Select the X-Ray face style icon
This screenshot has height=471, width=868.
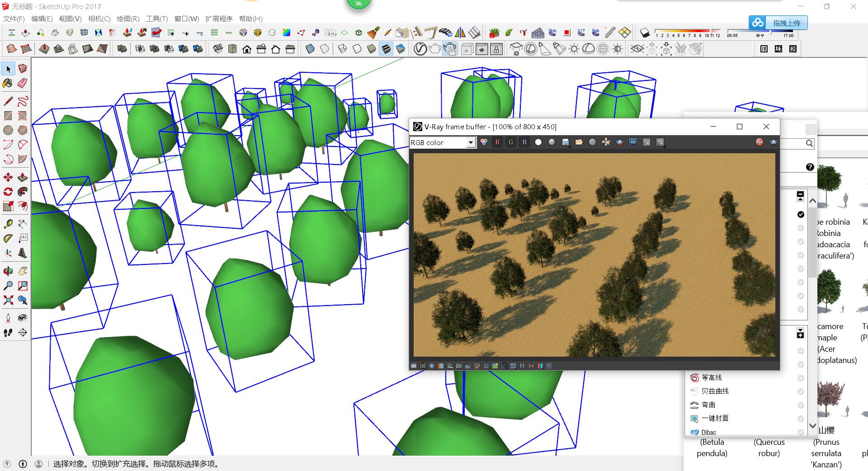(x=310, y=49)
